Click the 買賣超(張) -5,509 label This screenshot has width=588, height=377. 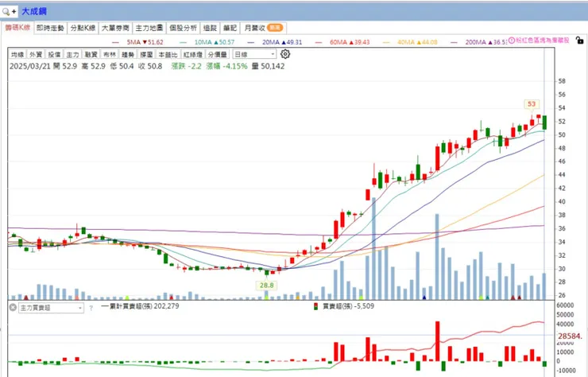pos(348,306)
